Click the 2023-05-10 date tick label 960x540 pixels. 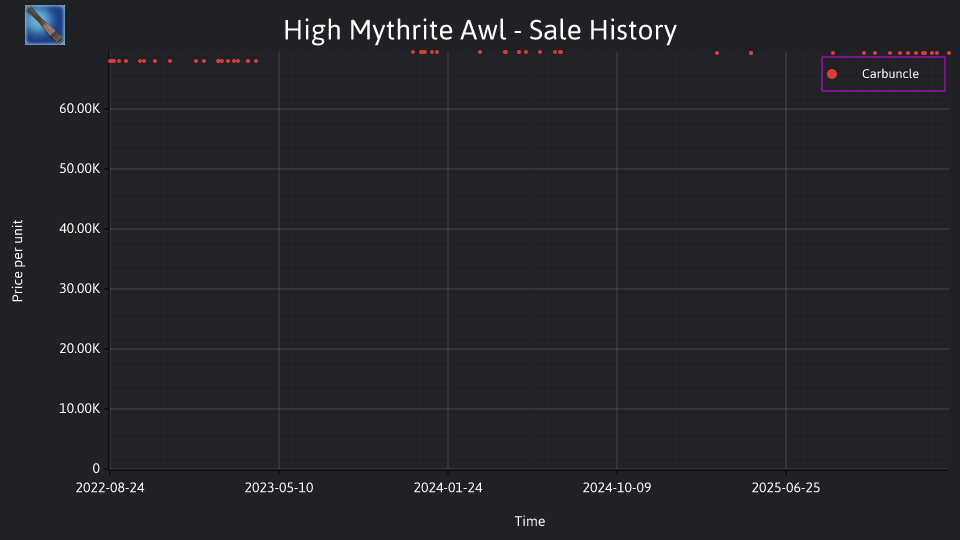(x=279, y=488)
